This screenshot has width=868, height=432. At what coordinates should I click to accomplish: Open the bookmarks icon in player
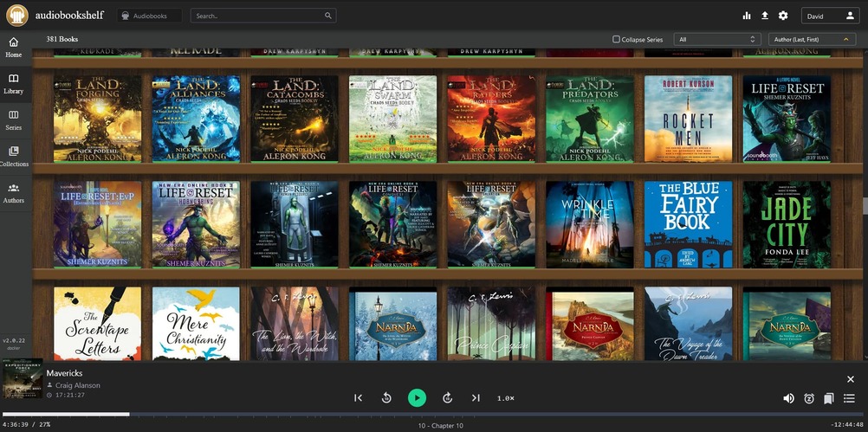(x=829, y=398)
